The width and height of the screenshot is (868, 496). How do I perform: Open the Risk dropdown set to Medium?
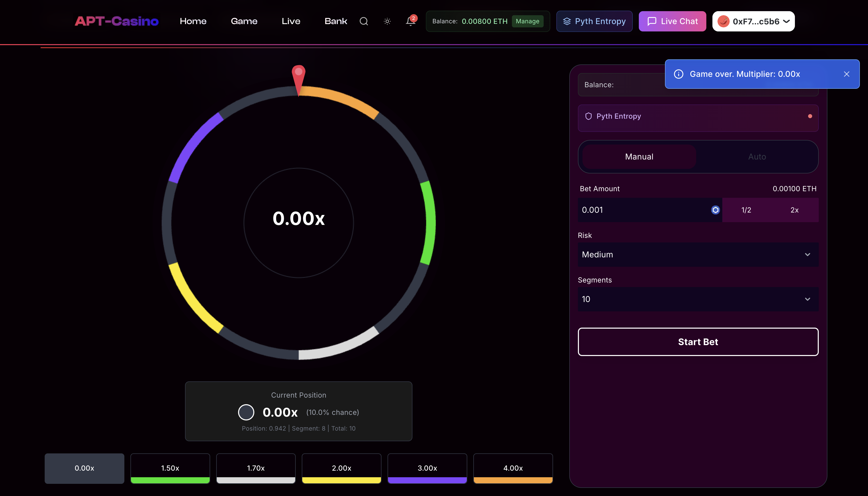[x=698, y=255]
